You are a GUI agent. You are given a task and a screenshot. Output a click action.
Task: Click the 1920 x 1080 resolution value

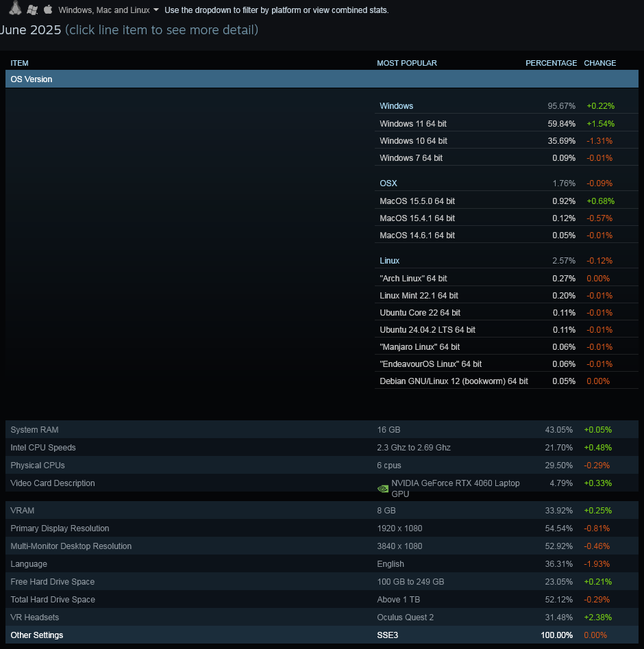[x=399, y=528]
